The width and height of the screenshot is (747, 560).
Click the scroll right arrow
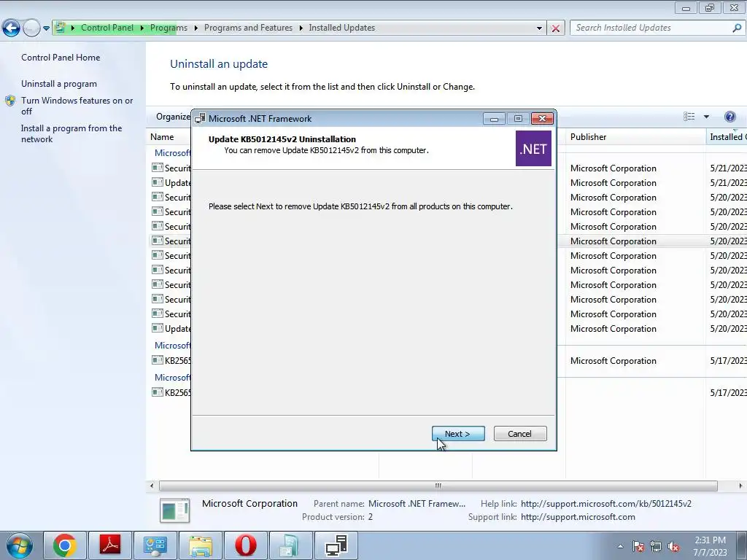coord(740,486)
